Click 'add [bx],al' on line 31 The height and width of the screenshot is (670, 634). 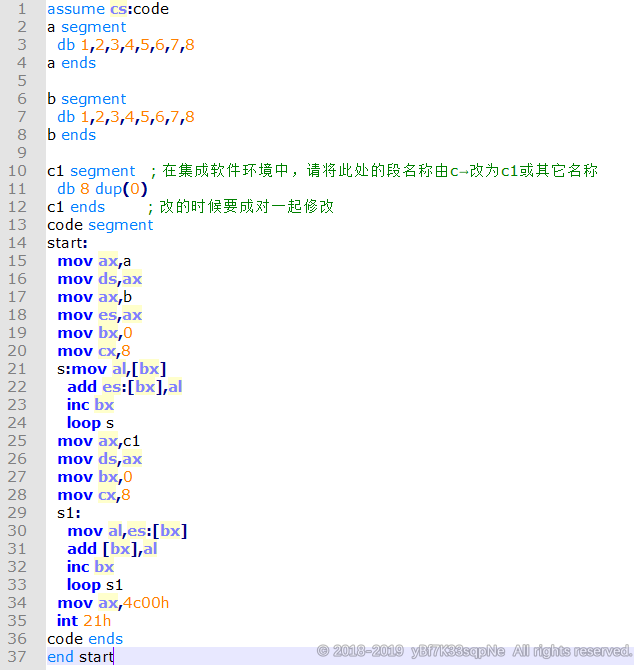pyautogui.click(x=112, y=549)
